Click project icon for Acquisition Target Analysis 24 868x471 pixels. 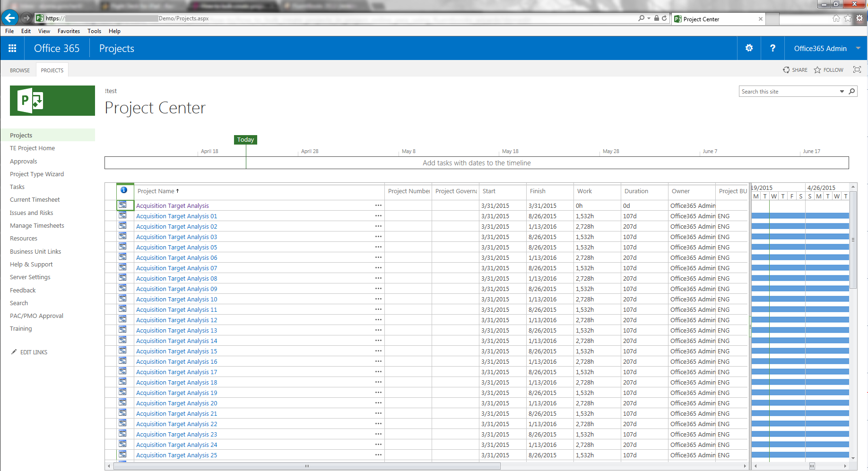[122, 444]
